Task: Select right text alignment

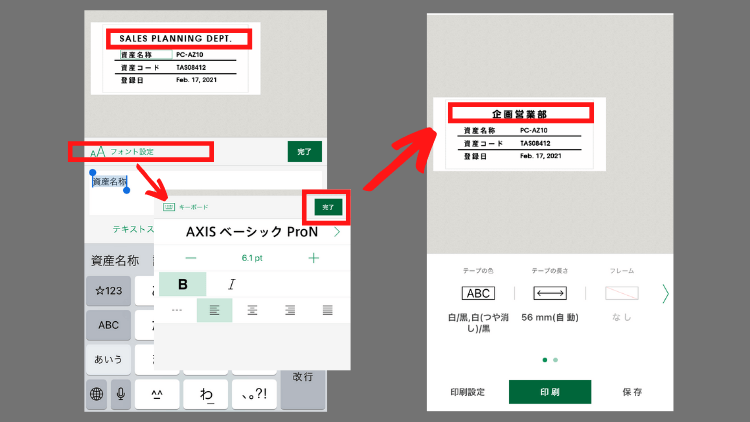Action: [x=290, y=311]
